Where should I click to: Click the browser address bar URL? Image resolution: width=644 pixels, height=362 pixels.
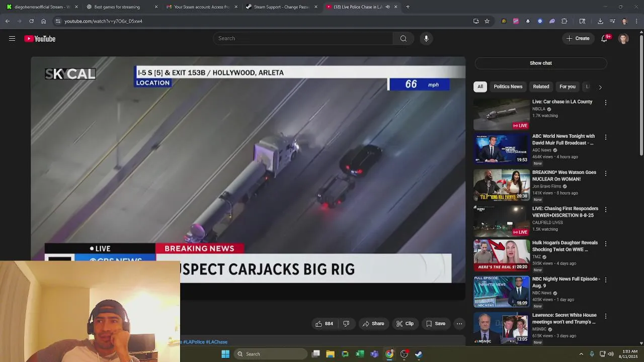point(103,21)
